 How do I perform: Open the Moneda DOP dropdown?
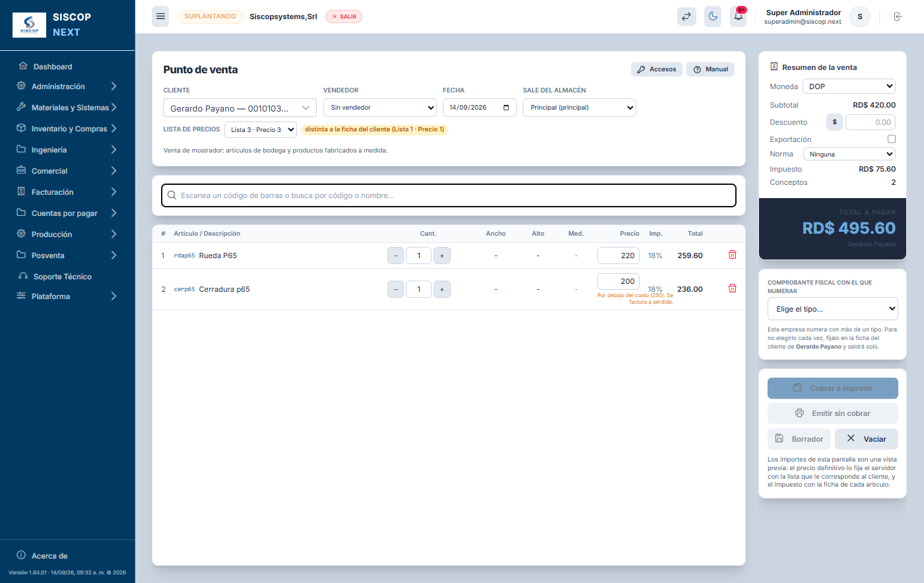(x=849, y=86)
